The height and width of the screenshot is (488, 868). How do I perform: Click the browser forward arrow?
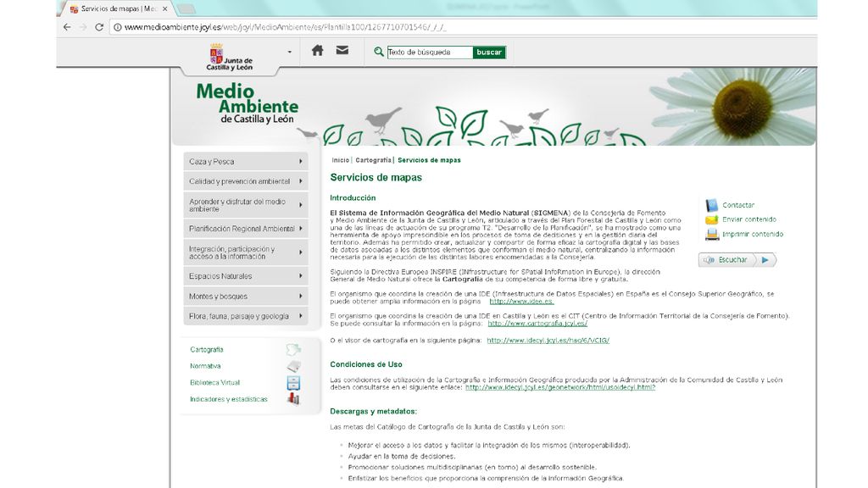[83, 27]
